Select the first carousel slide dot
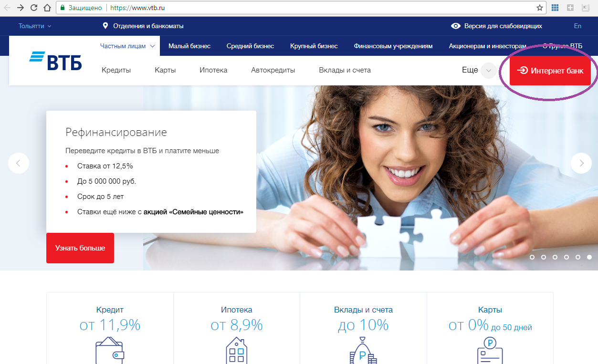 point(532,257)
